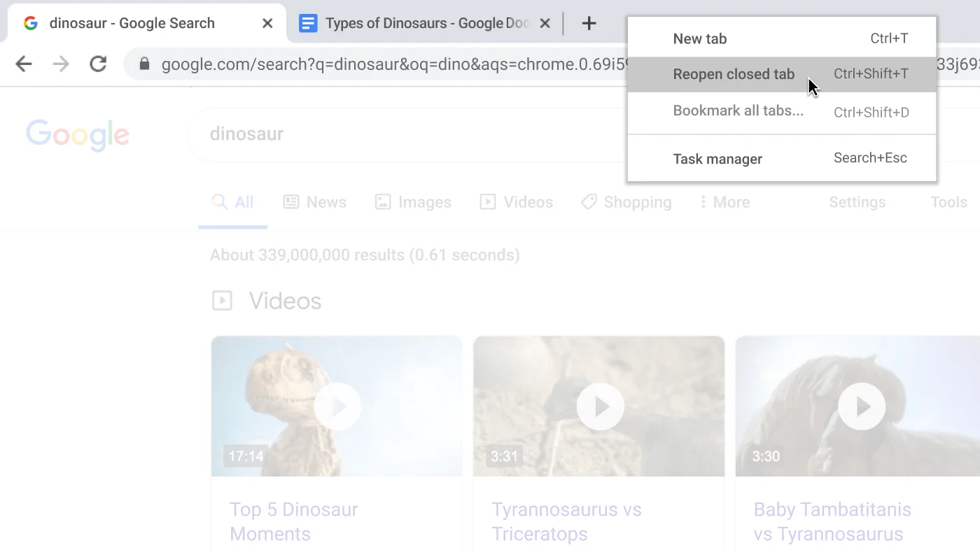Play the Baby Tambatitanis vs Tyrannosaurus video

click(861, 406)
